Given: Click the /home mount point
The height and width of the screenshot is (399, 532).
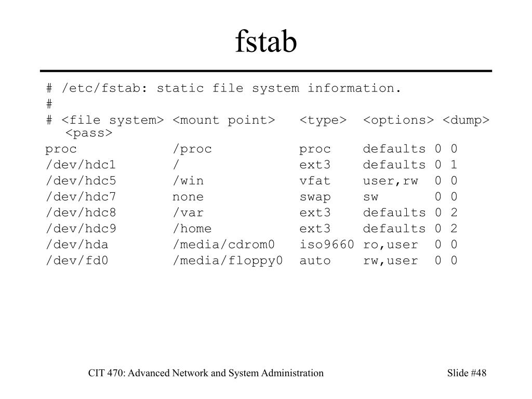Looking at the screenshot, I should [192, 229].
